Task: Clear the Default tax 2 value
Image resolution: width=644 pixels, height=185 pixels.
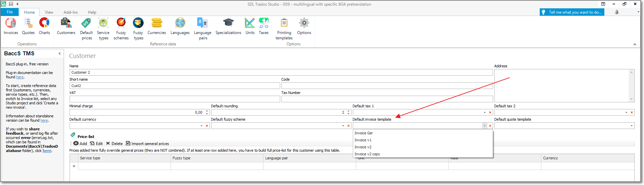Action: [632, 112]
